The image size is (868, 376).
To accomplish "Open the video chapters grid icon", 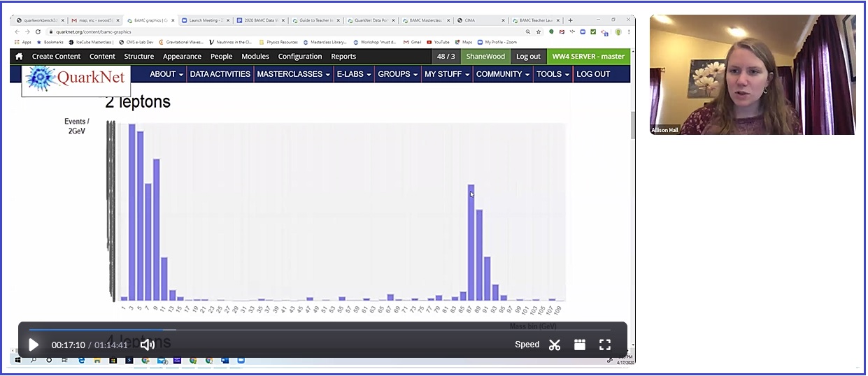I will (x=580, y=345).
